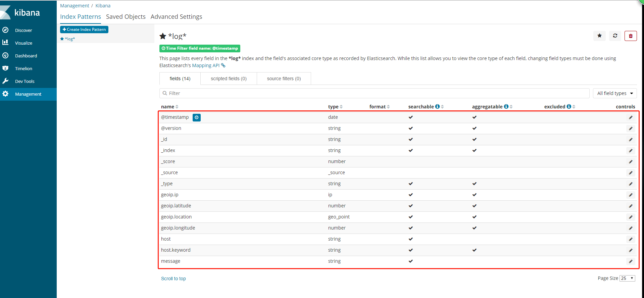Click the edit pencil for @timestamp field
644x298 pixels.
(x=631, y=117)
